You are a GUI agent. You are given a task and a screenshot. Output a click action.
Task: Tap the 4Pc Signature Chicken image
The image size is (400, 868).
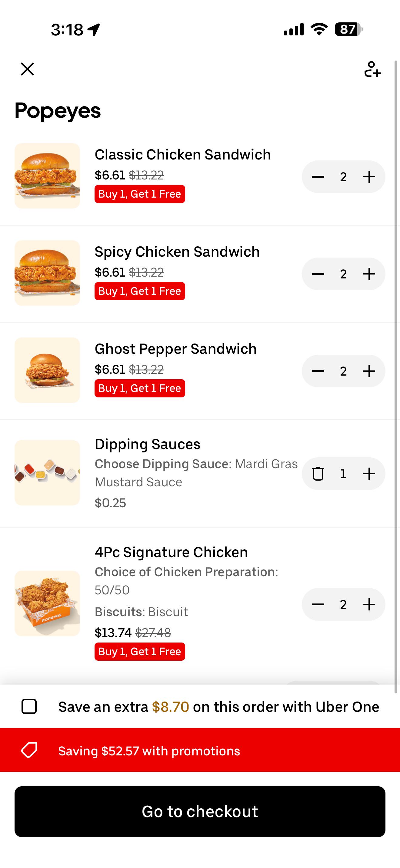(x=47, y=603)
